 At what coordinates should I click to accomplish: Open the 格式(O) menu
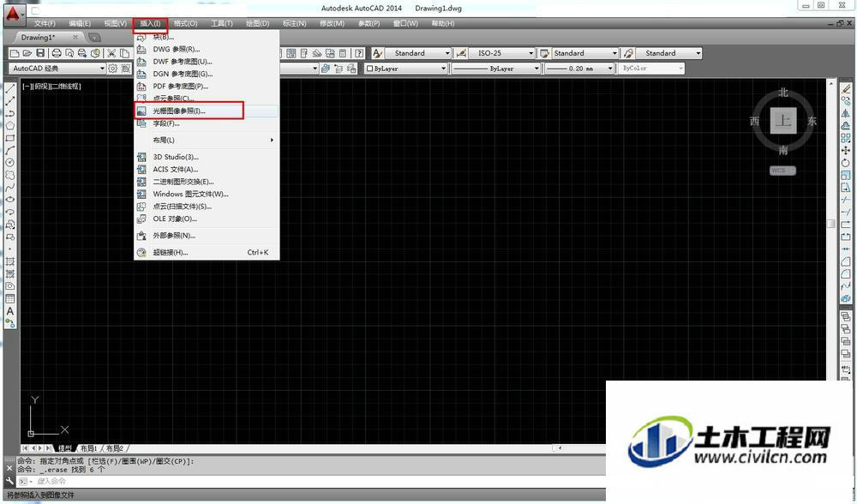tap(185, 23)
